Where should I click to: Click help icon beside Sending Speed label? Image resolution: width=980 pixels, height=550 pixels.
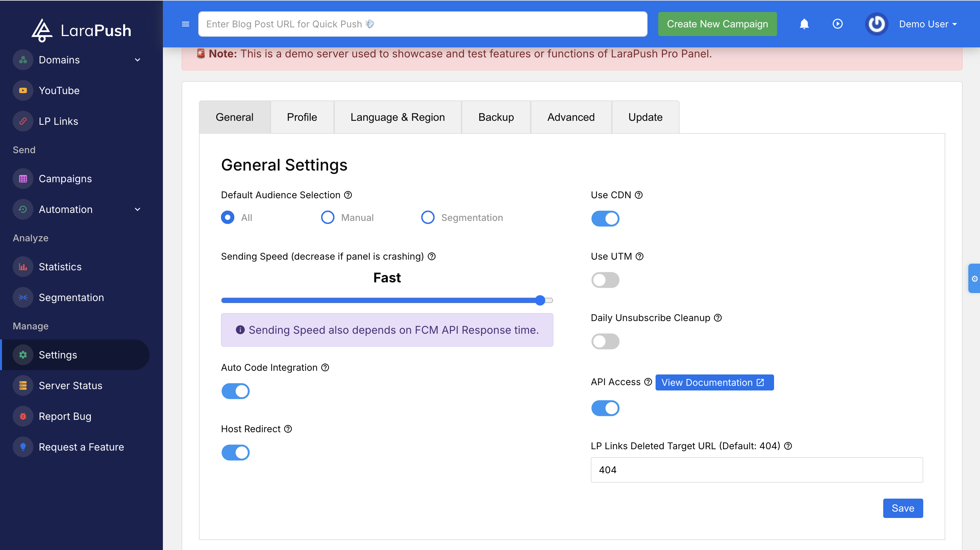[x=431, y=256]
